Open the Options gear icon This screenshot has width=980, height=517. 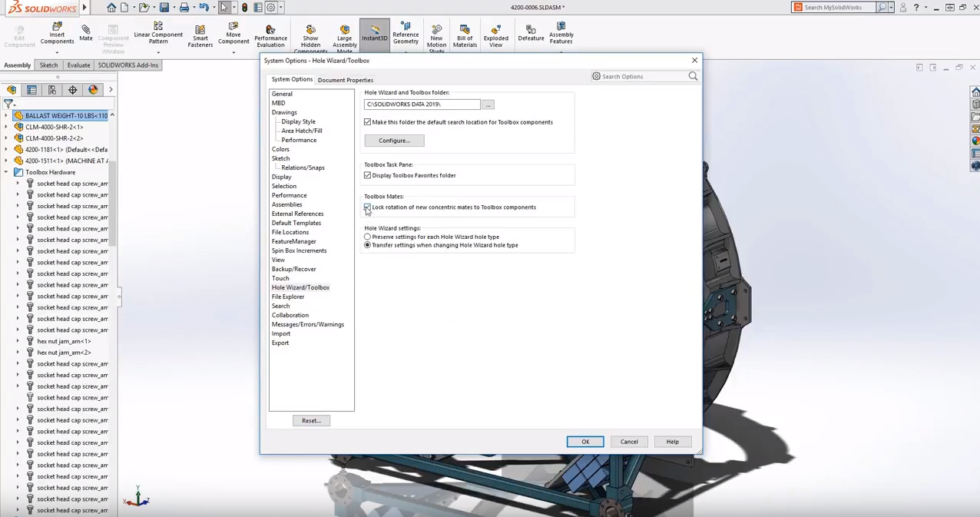tap(270, 8)
